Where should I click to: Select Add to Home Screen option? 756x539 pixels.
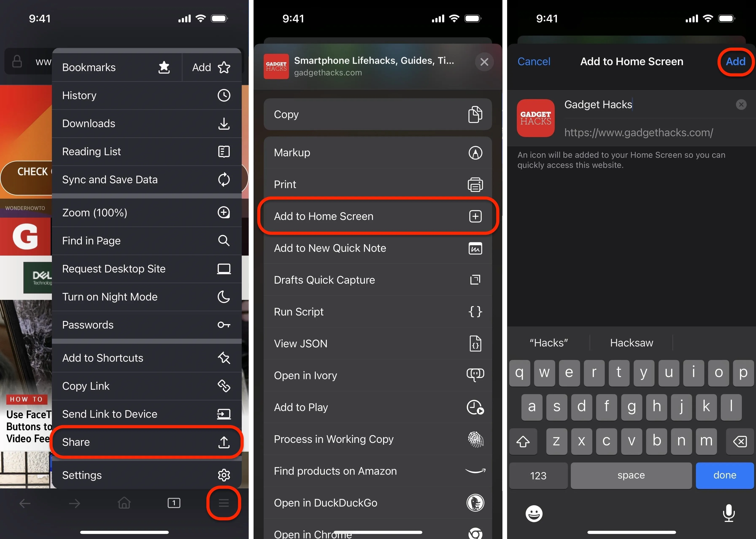coord(378,216)
